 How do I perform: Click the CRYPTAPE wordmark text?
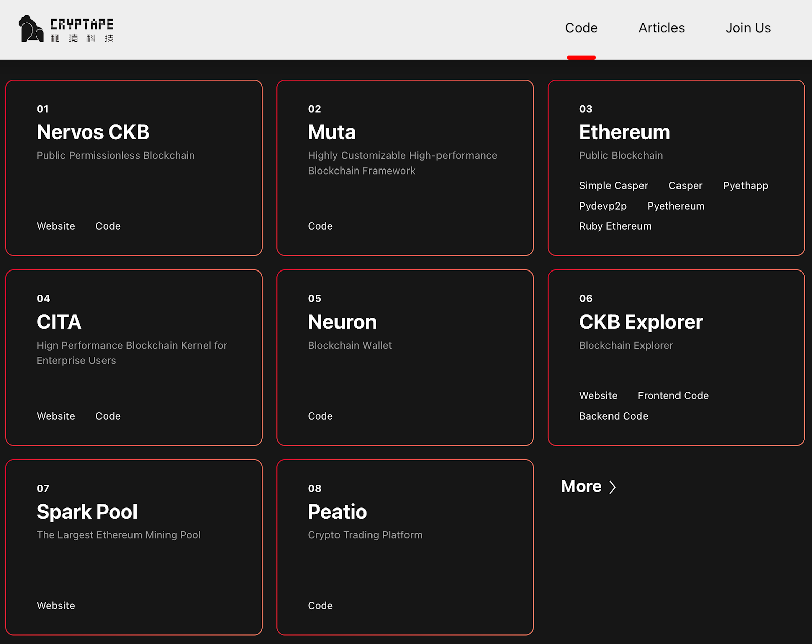pyautogui.click(x=82, y=24)
